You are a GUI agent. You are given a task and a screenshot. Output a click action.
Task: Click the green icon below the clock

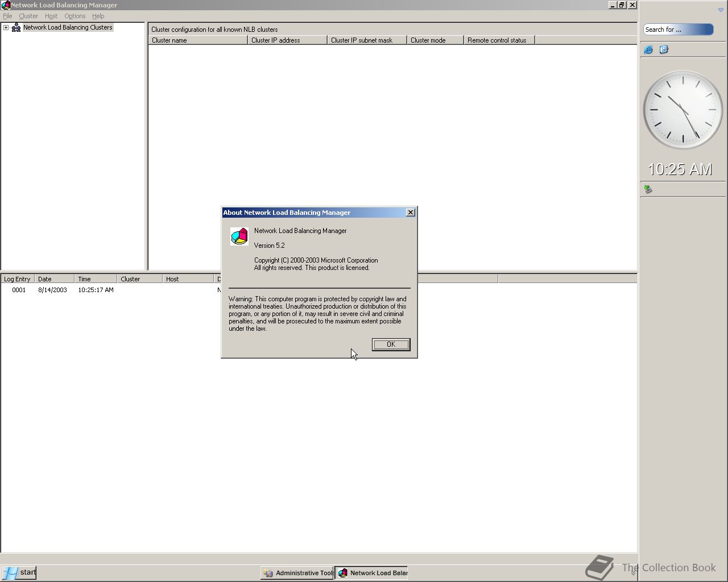pyautogui.click(x=648, y=189)
